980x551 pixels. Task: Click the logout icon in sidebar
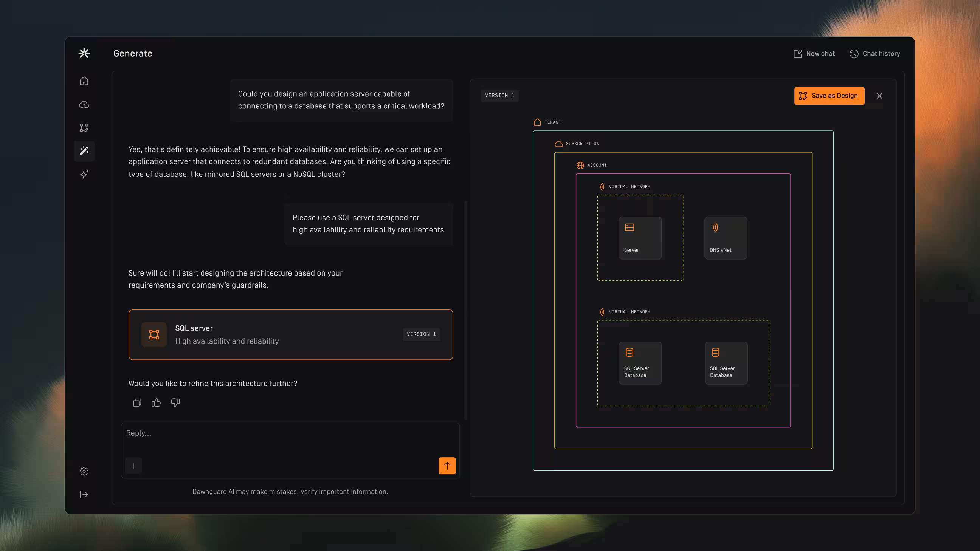click(x=84, y=494)
